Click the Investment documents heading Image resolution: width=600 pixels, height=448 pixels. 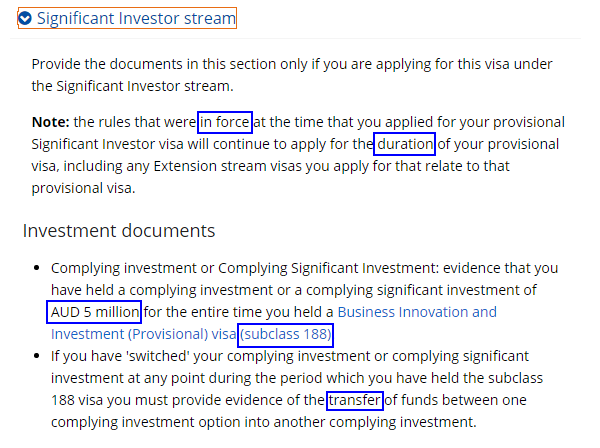coord(119,231)
